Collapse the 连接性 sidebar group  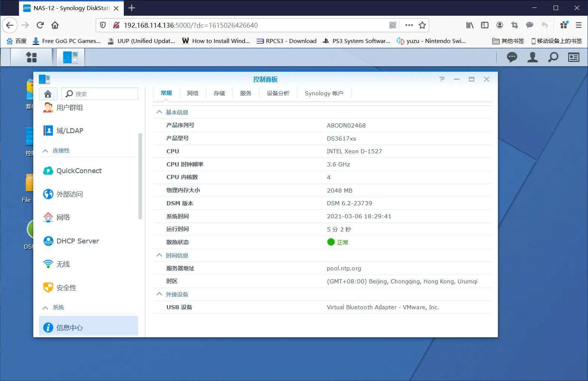coord(45,151)
